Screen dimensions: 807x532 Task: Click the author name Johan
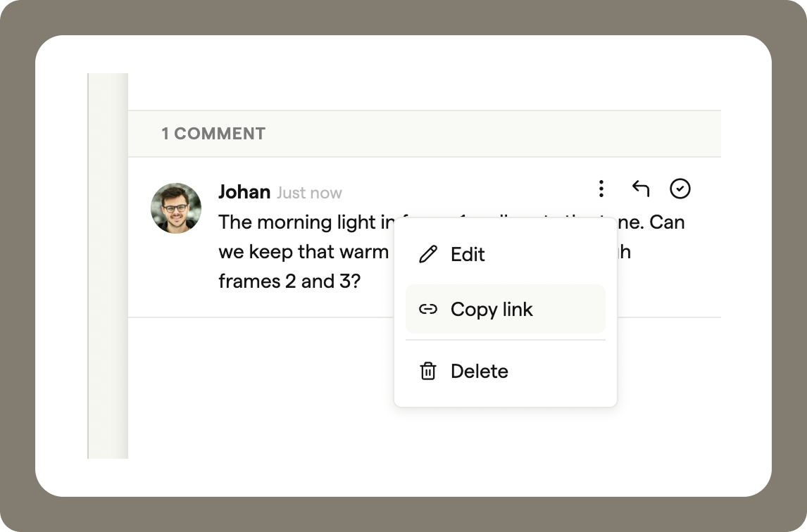click(x=244, y=192)
